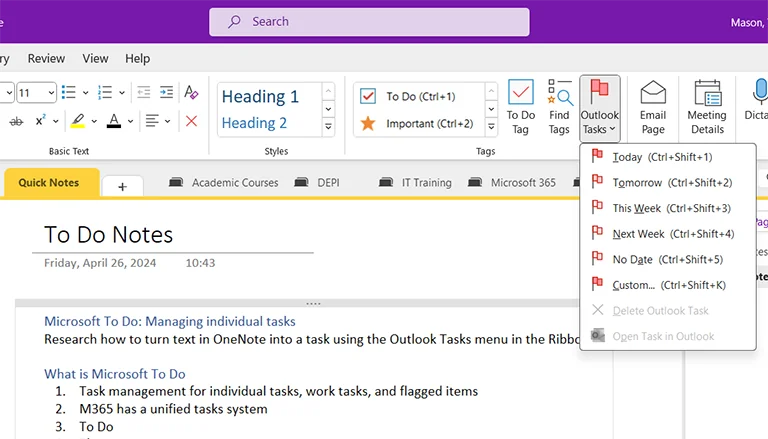This screenshot has height=439, width=768.
Task: Open paragraph alignment options
Action: 152,121
